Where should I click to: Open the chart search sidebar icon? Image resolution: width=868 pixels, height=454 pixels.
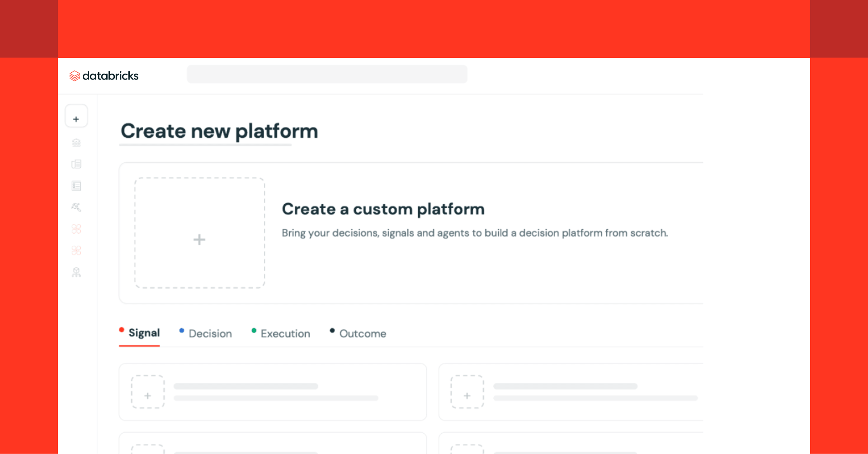coord(76,207)
